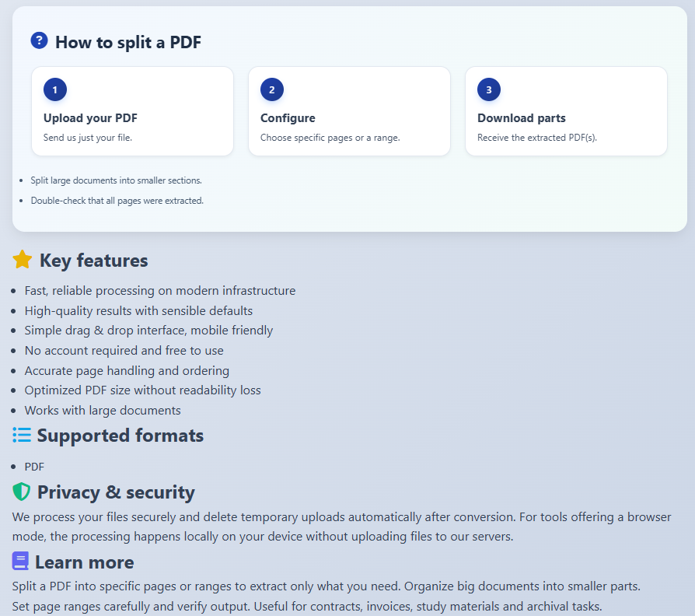Click the question mark help icon
The image size is (695, 616).
click(39, 40)
